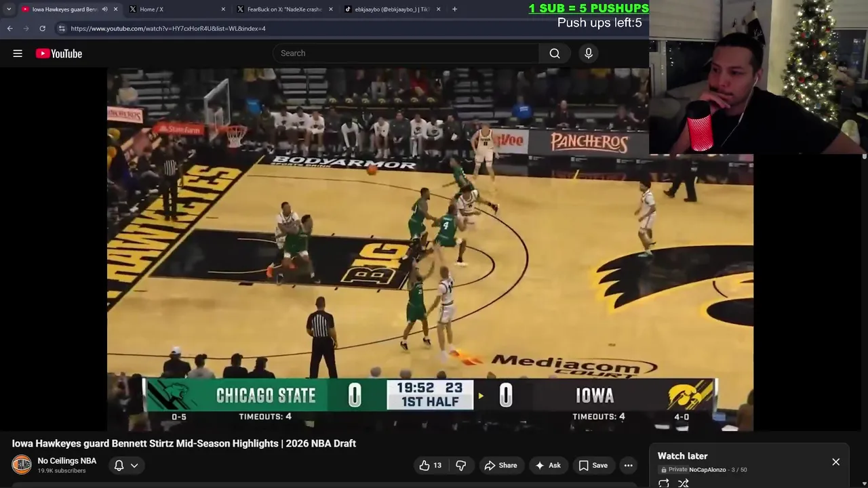Close the ebkjaaybo TikTok tab
This screenshot has height=488, width=868.
438,9
